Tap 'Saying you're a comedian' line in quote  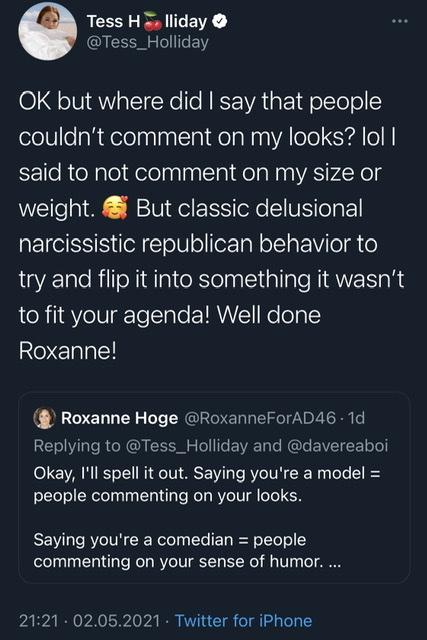coord(133,540)
